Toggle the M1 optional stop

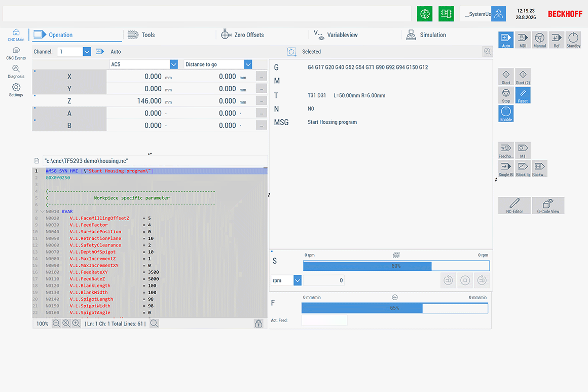[523, 151]
